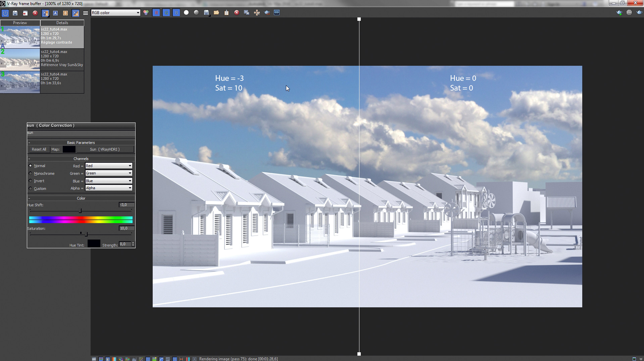Open the RGB color channel dropdown
This screenshot has height=361, width=644.
pos(115,13)
